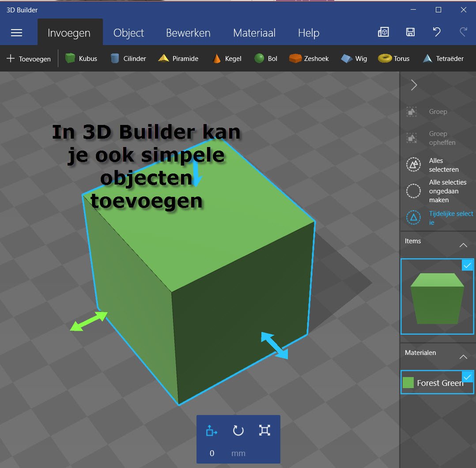Click the Groep button
Screen dimensions: 476x468
click(427, 112)
